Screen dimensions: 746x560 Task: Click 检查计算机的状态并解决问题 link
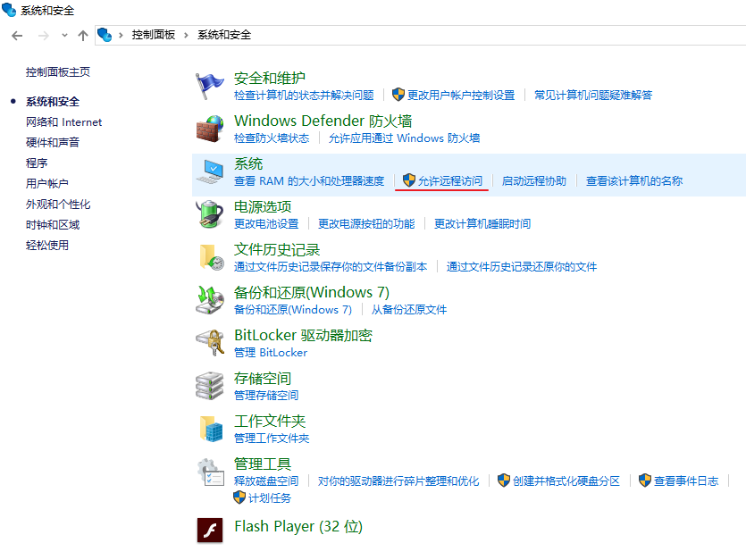pyautogui.click(x=304, y=96)
